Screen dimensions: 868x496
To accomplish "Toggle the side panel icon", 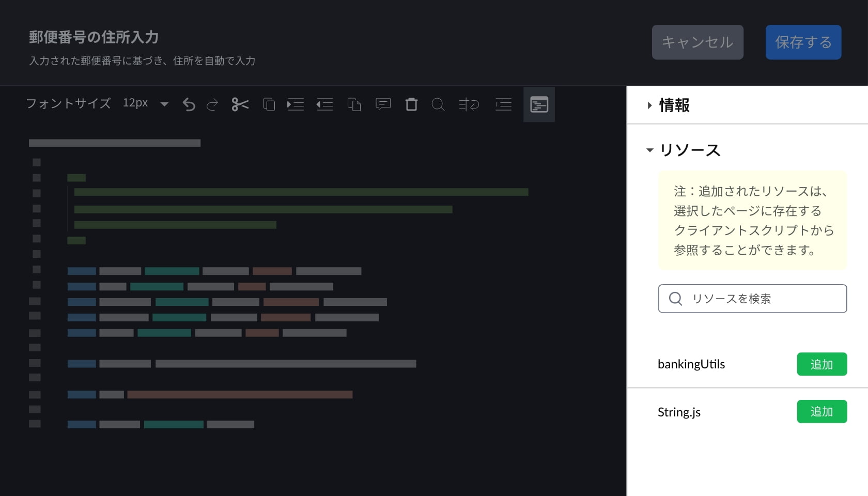I will pyautogui.click(x=539, y=105).
